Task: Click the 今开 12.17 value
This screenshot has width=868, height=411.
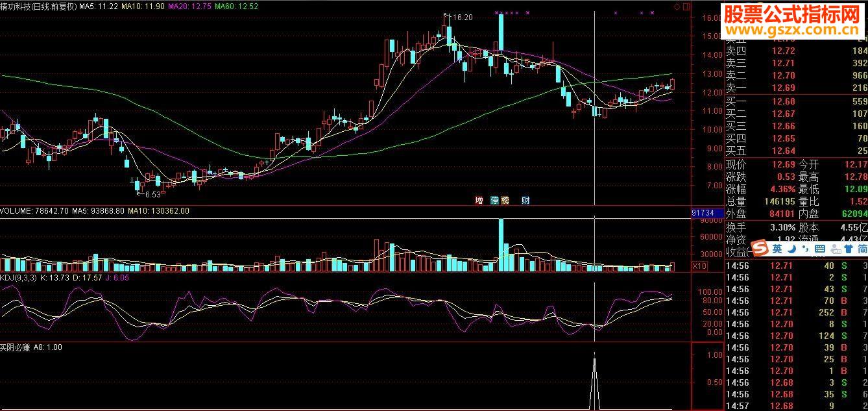Action: (856, 164)
